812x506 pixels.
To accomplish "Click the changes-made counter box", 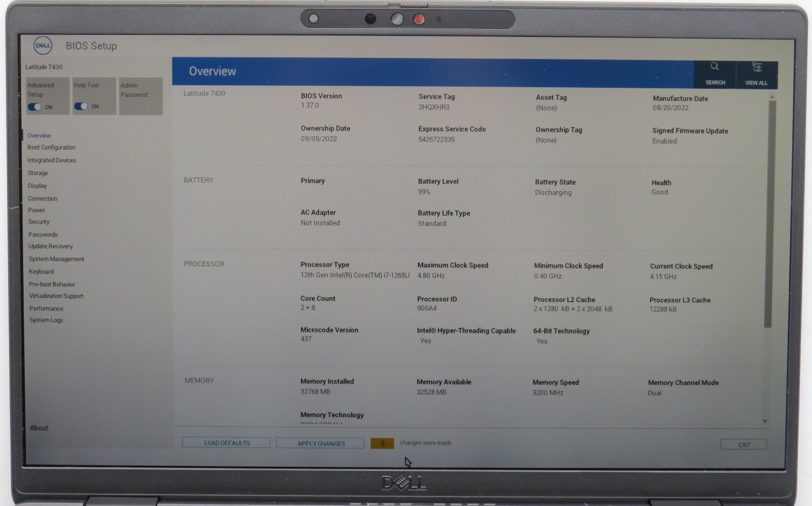I will pos(382,444).
